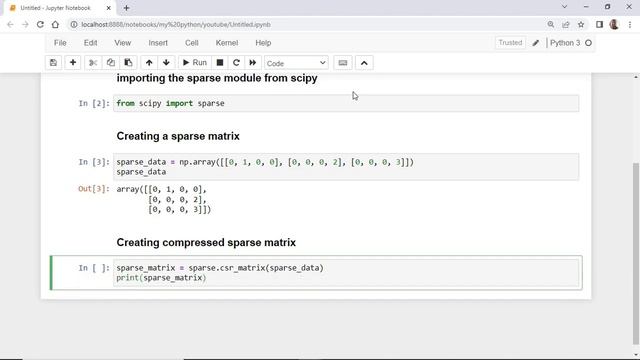Viewport: 640px width, 360px height.
Task: Save notebook with the floppy disk icon
Action: [x=53, y=63]
